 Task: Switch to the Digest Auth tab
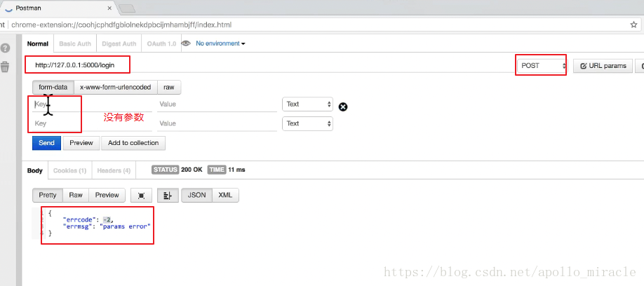[x=119, y=43]
